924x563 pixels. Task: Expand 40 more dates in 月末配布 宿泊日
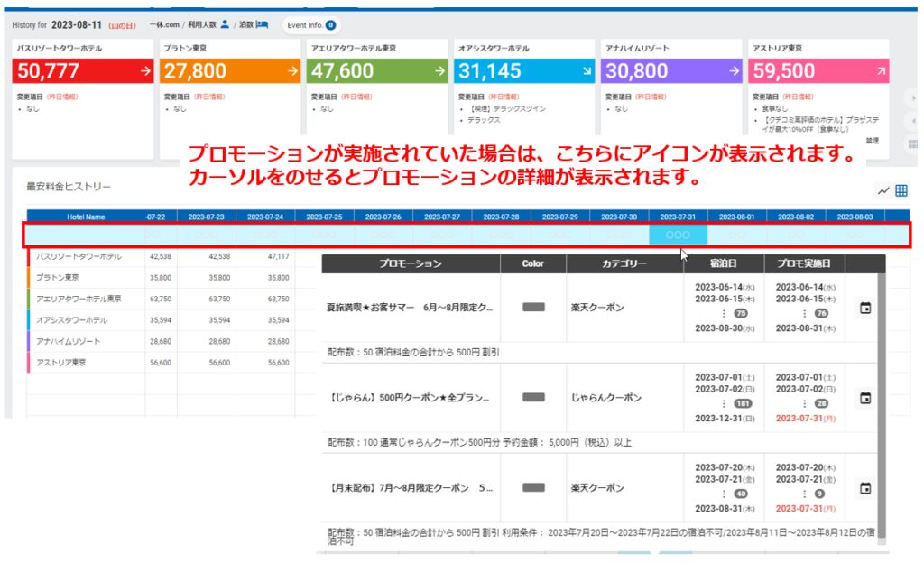[742, 494]
